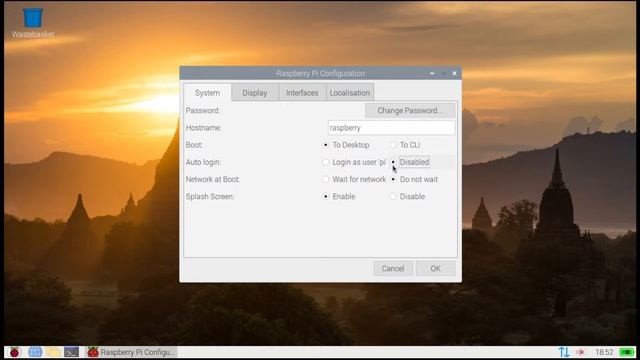Open the Wastebasket desktop icon
The image size is (640, 360).
[33, 23]
